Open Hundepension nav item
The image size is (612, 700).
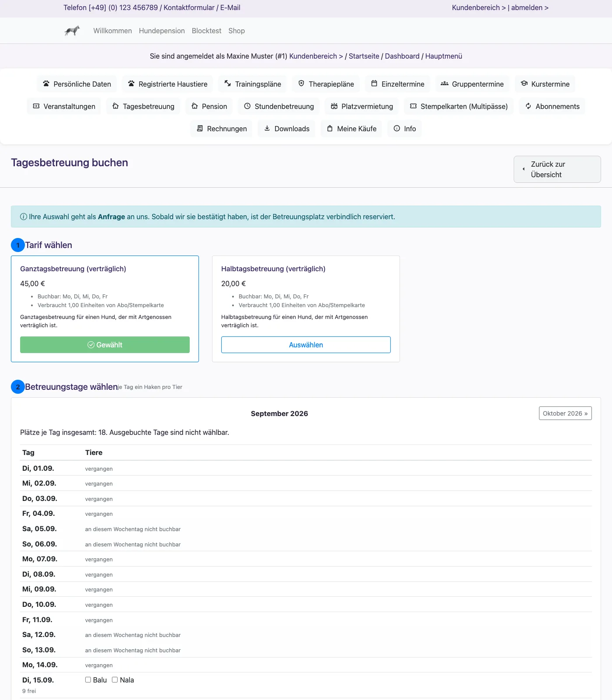pos(162,31)
